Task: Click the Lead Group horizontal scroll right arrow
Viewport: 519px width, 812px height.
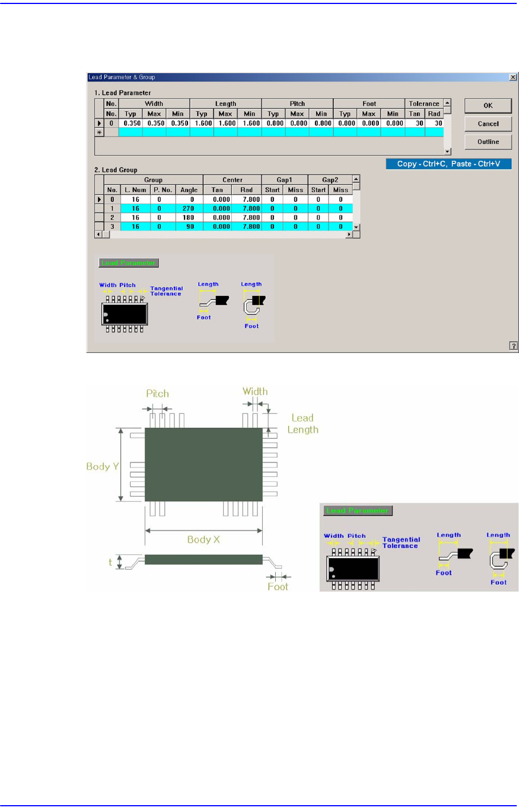Action: coord(349,234)
